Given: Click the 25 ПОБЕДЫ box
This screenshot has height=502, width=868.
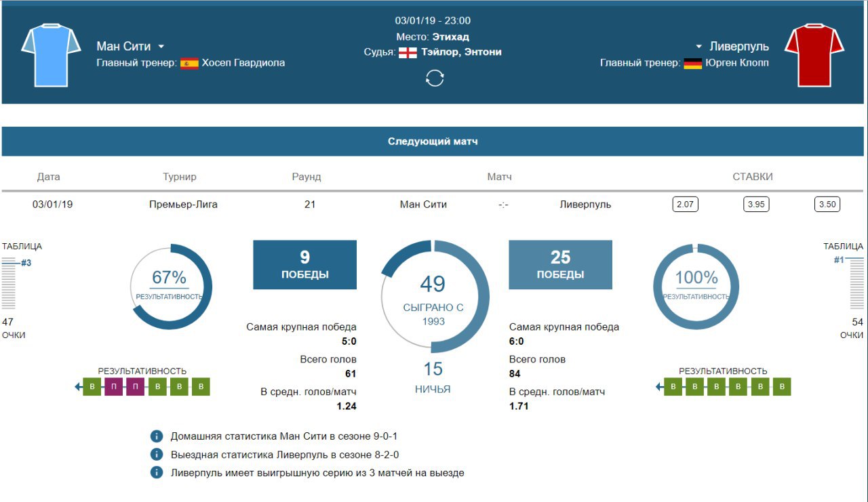Looking at the screenshot, I should point(560,265).
